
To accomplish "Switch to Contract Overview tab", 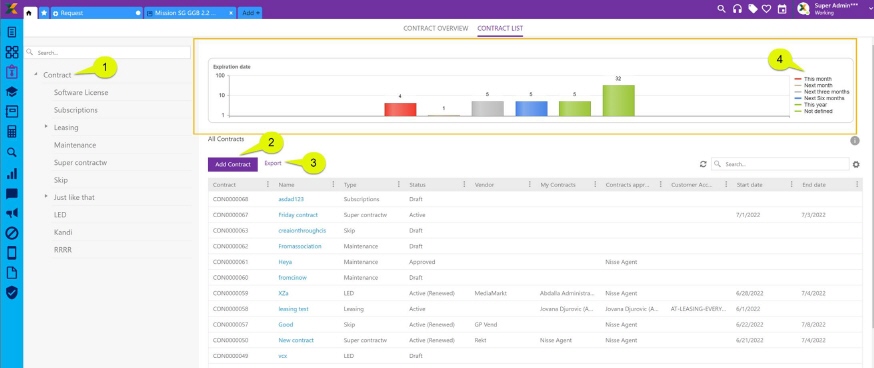I will click(436, 28).
